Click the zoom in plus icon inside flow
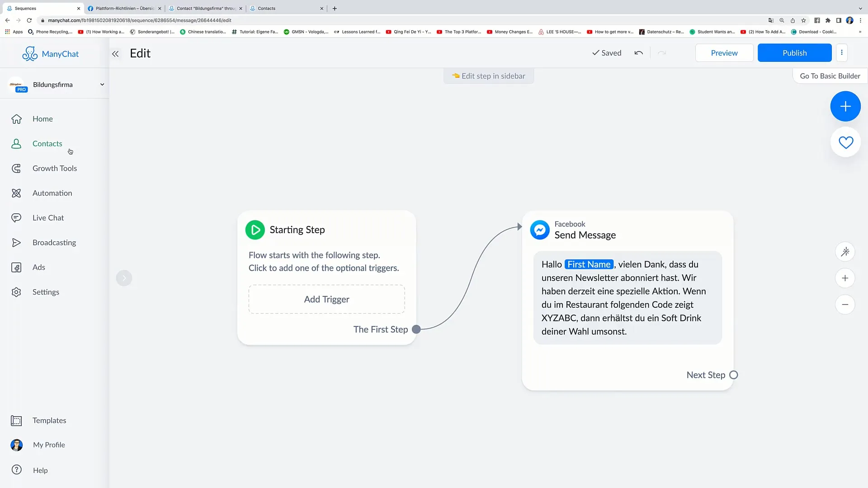This screenshot has width=868, height=488. [845, 278]
